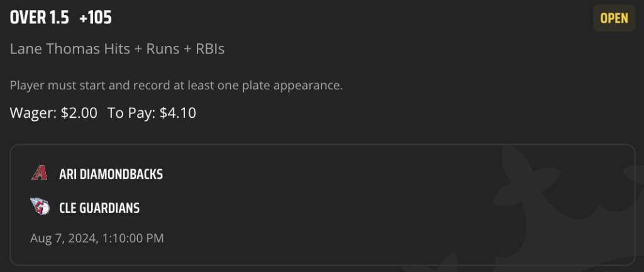Click the crown watermark on matchup card
Screen dimensions: 644x272
(567, 205)
